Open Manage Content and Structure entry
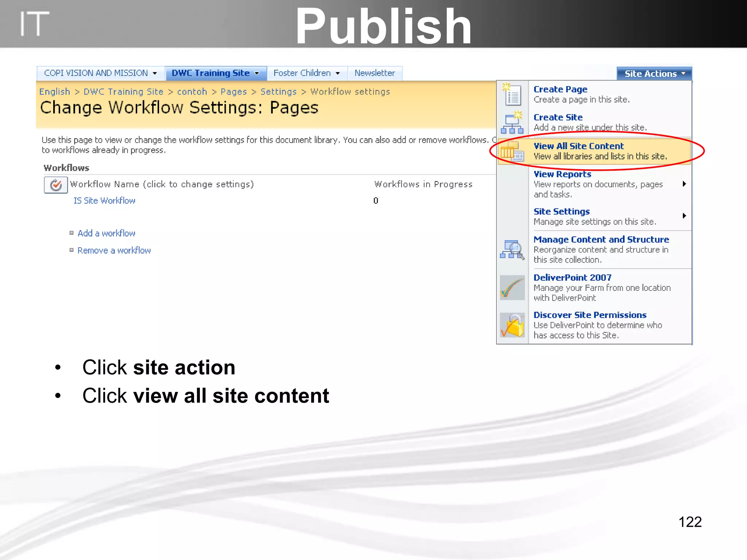The width and height of the screenshot is (747, 560). pyautogui.click(x=594, y=249)
